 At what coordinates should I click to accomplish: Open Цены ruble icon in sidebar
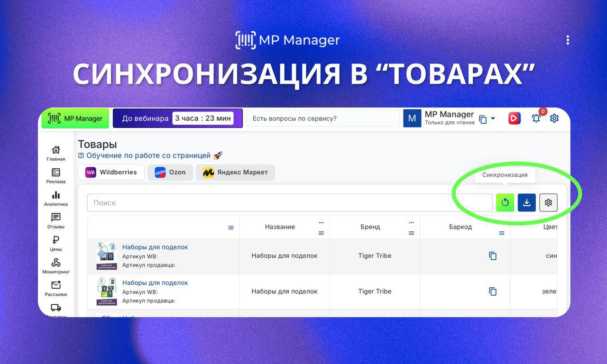pyautogui.click(x=56, y=243)
